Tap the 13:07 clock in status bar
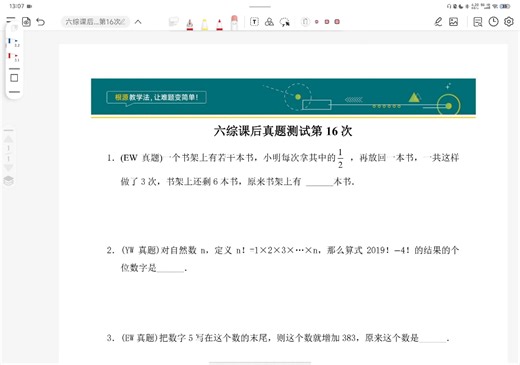 [16, 6]
